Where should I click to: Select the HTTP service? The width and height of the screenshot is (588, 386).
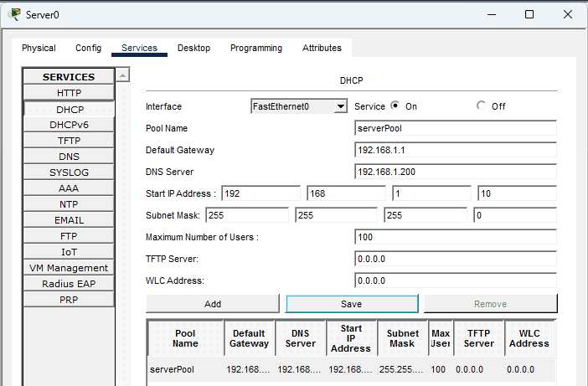click(x=69, y=93)
